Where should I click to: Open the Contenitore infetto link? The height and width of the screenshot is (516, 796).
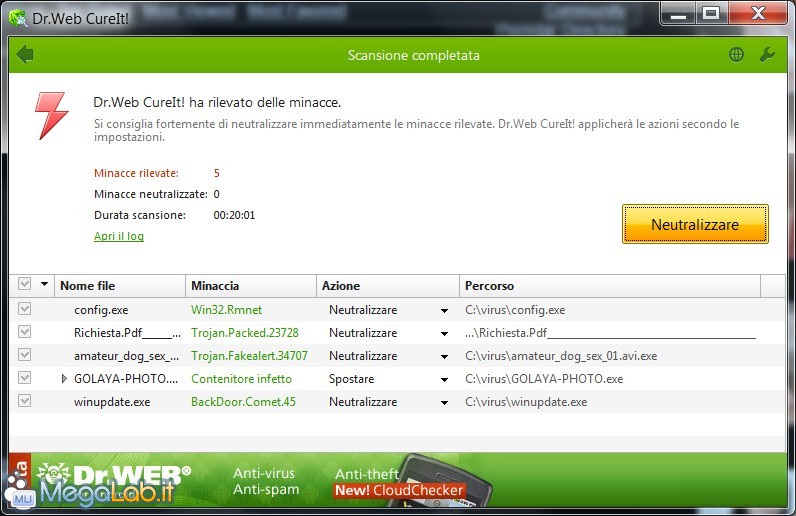(x=241, y=379)
